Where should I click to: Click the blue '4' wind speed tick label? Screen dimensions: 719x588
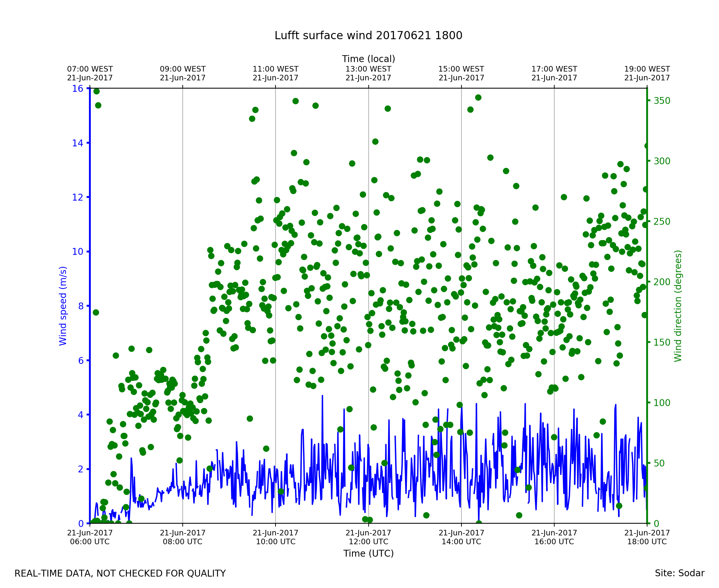coord(80,415)
